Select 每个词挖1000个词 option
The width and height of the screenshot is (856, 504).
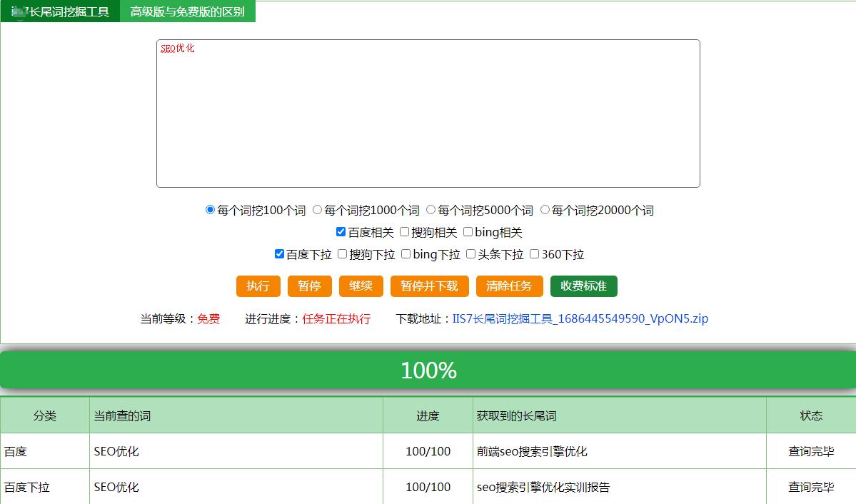pos(318,210)
